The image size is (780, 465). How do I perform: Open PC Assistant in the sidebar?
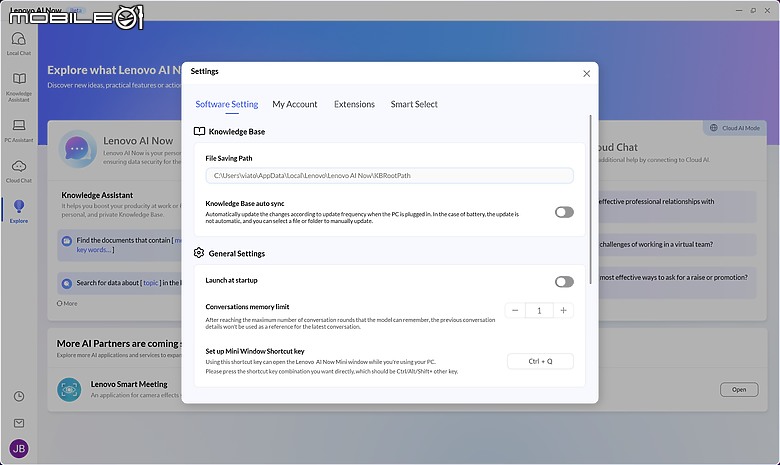[19, 131]
